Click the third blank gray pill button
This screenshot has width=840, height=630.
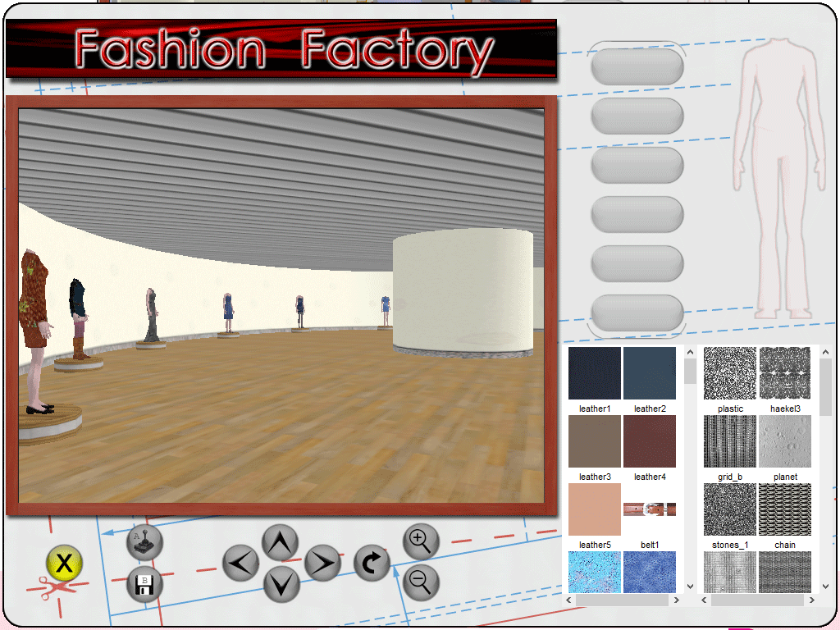pyautogui.click(x=637, y=165)
